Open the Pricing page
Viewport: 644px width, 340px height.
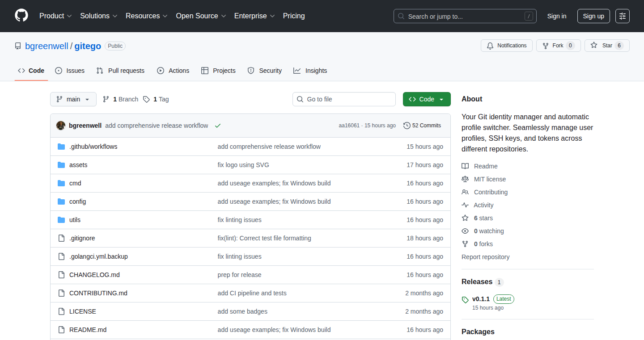click(x=294, y=16)
